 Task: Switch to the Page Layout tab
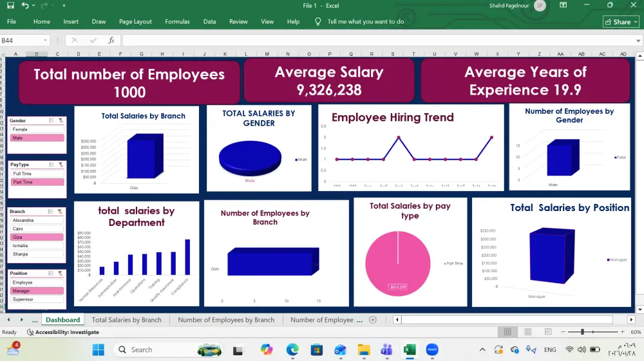pyautogui.click(x=135, y=22)
